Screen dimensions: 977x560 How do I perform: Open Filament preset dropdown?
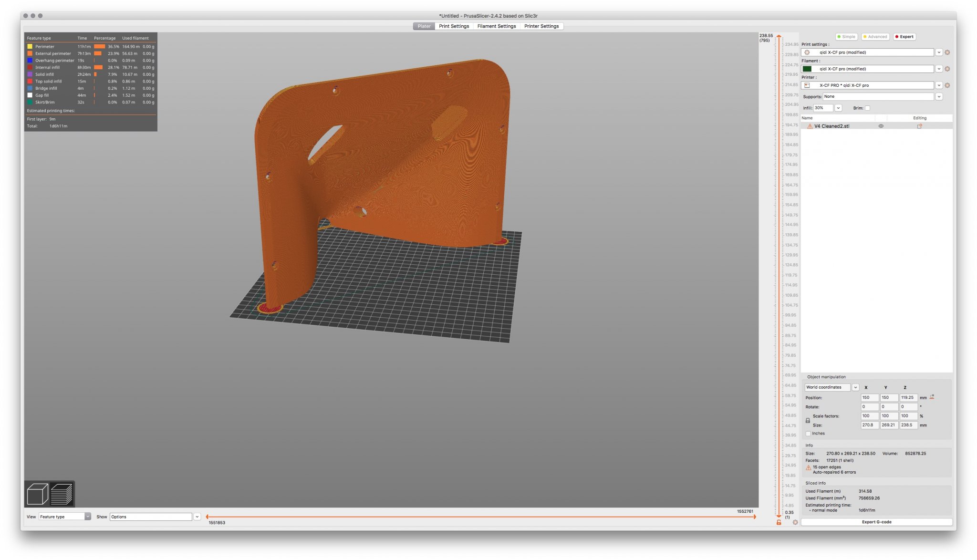click(x=939, y=69)
